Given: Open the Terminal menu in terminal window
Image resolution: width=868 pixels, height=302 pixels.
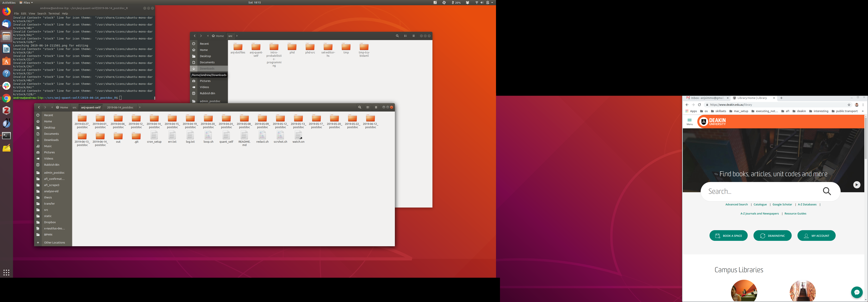Looking at the screenshot, I should (x=54, y=14).
